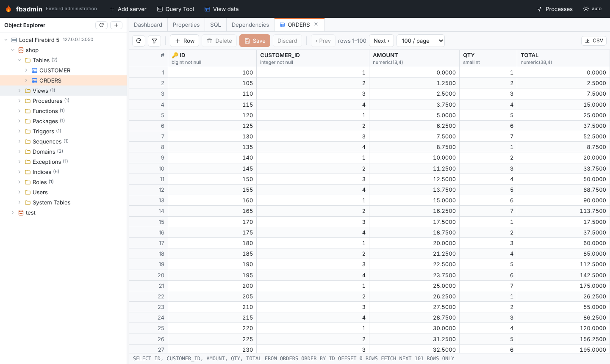The image size is (610, 364).
Task: Toggle the auto theme switch
Action: pos(592,9)
